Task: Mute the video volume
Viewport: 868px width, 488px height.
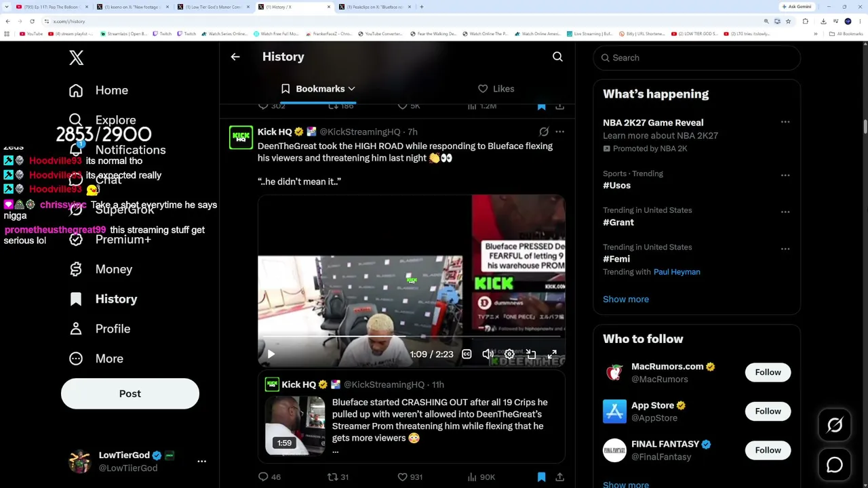Action: [488, 354]
